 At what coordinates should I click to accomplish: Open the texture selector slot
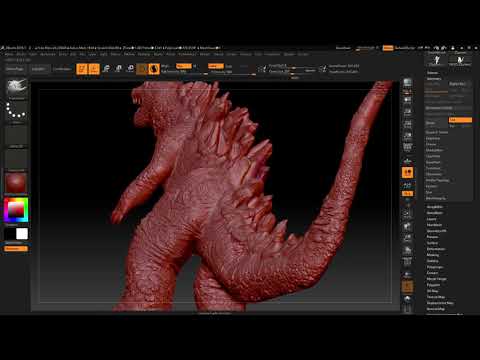16,159
